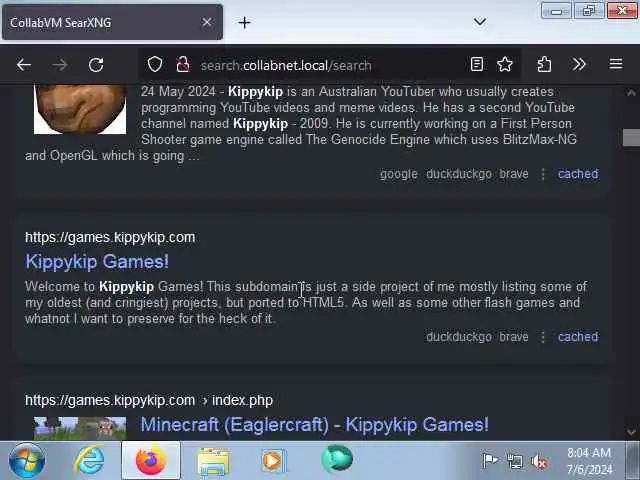
Task: Click the face thumbnail of first result
Action: pos(80,109)
